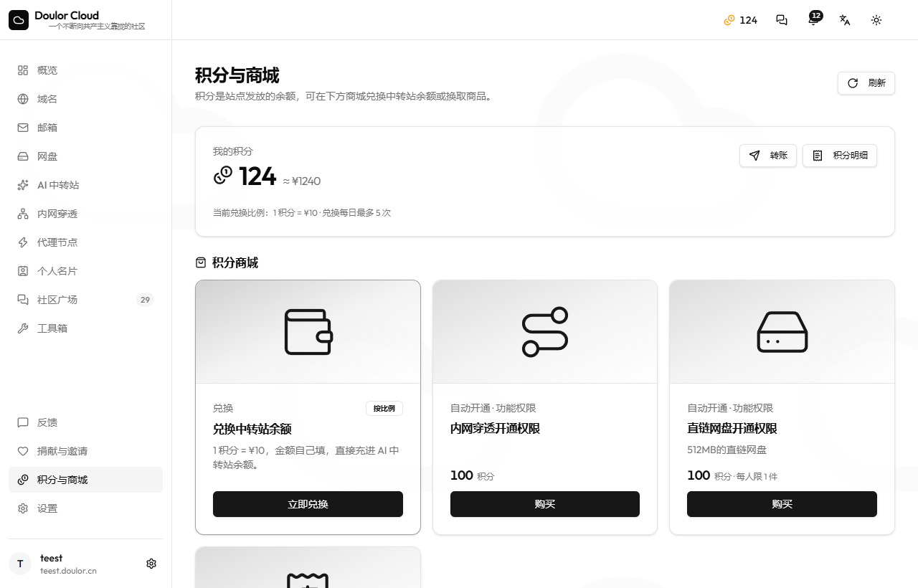This screenshot has width=918, height=588.
Task: Go to 域名 in the sidebar
Action: tap(85, 99)
